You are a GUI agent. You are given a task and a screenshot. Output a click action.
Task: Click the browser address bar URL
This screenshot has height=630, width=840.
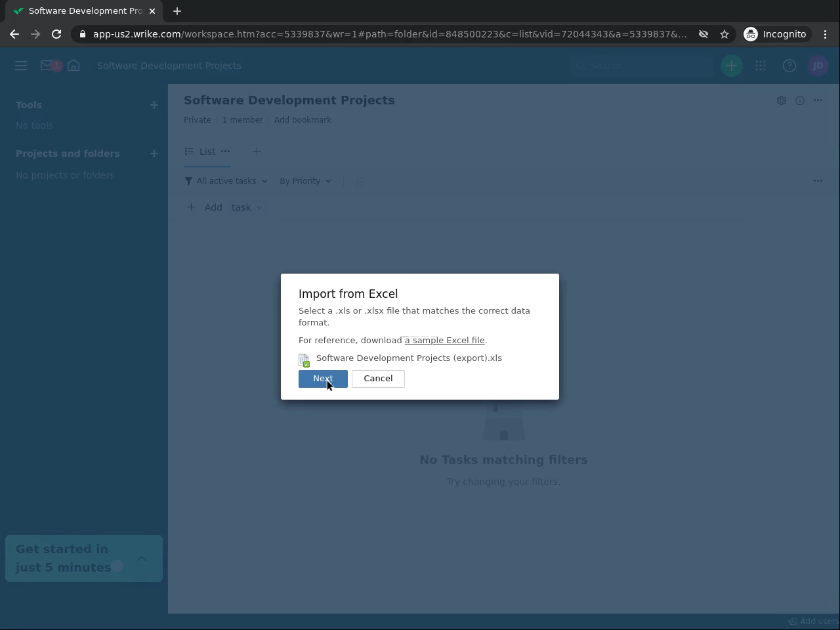(x=390, y=34)
